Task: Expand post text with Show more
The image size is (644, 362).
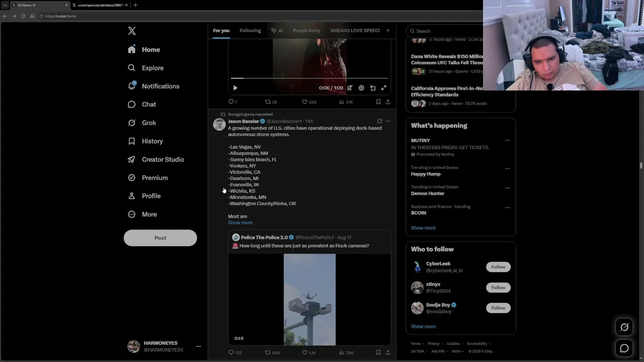Action: [x=240, y=223]
